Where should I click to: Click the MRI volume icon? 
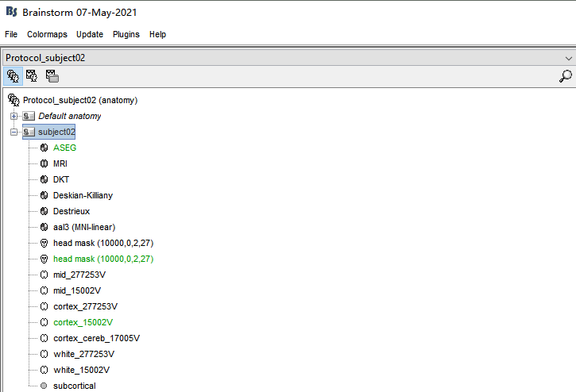click(x=44, y=163)
